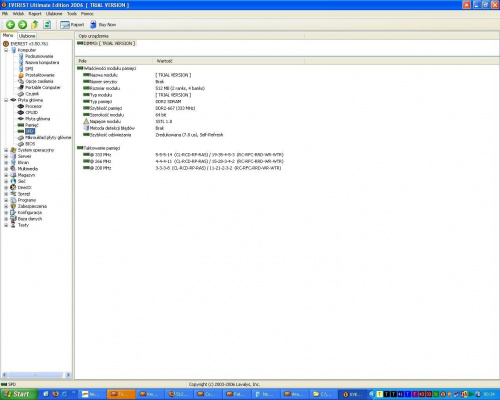Image resolution: width=500 pixels, height=400 pixels.
Task: Expand the Testy branch
Action: pyautogui.click(x=6, y=225)
